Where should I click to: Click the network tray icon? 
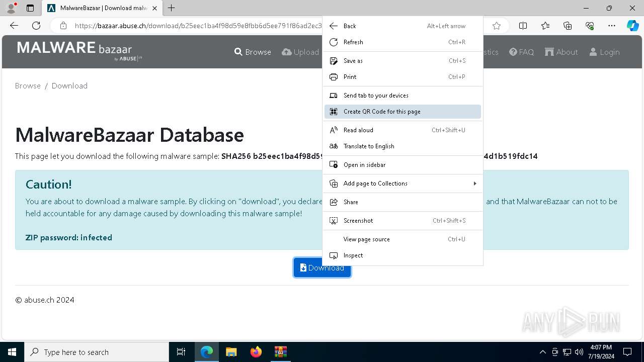point(567,352)
